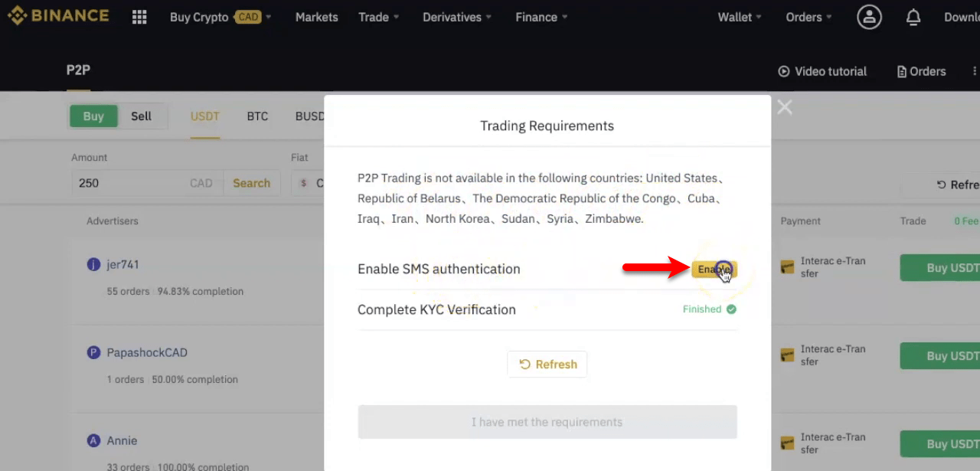The height and width of the screenshot is (471, 980).
Task: Click PapashockCAD's avatar icon
Action: click(x=93, y=352)
